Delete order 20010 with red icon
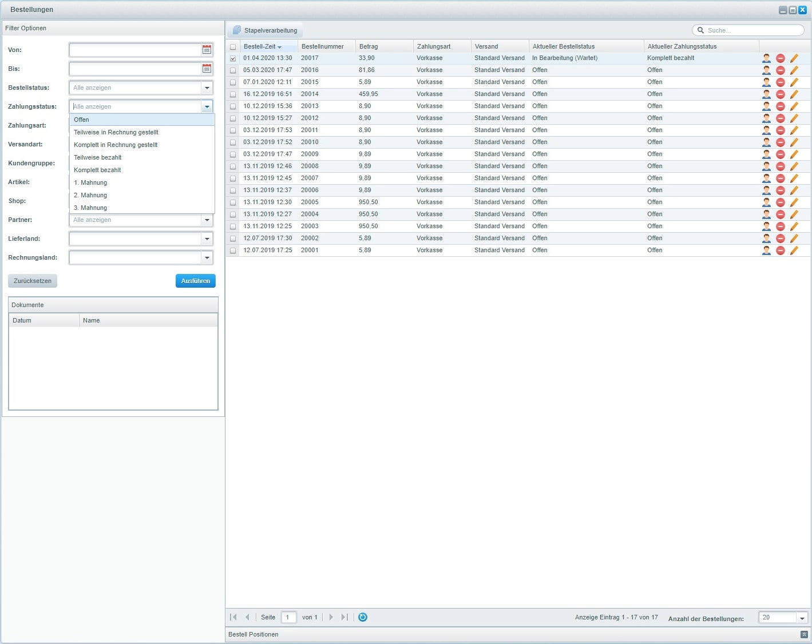The height and width of the screenshot is (644, 812). coord(780,142)
